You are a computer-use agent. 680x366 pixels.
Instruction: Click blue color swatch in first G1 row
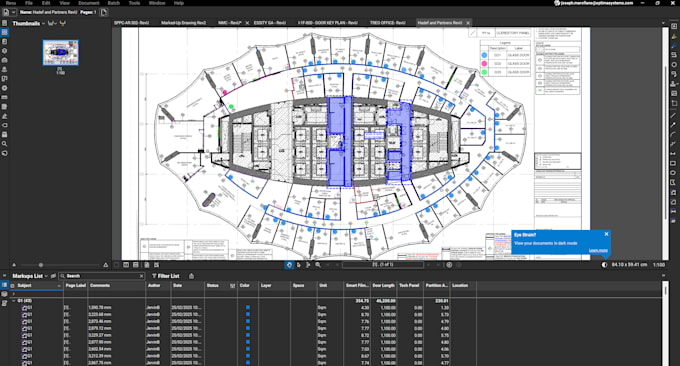[248, 307]
